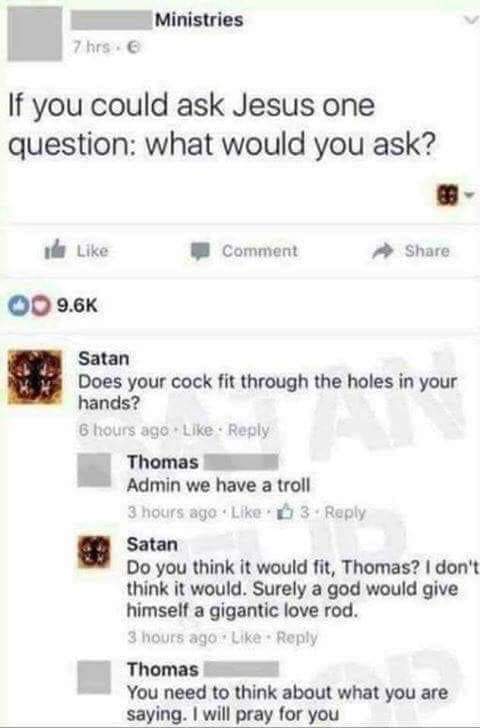Like Satan's 'gigantic love rod' reply
The image size is (480, 728).
[x=246, y=637]
